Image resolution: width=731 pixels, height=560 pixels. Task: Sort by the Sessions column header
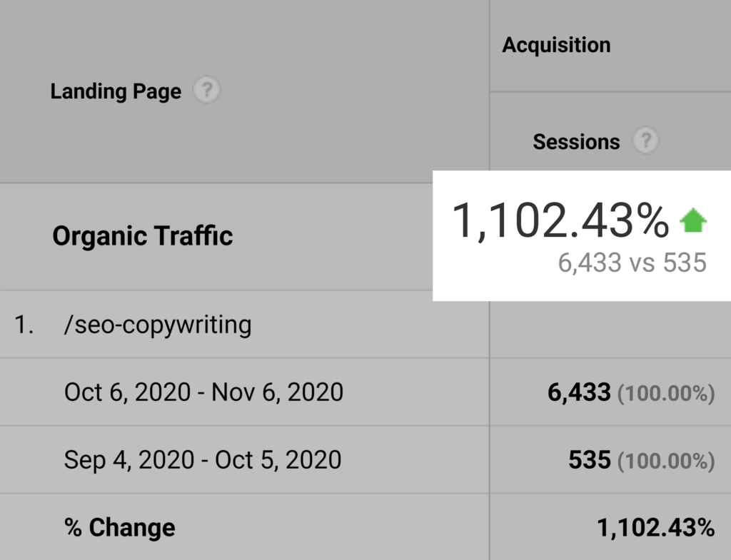(x=576, y=141)
